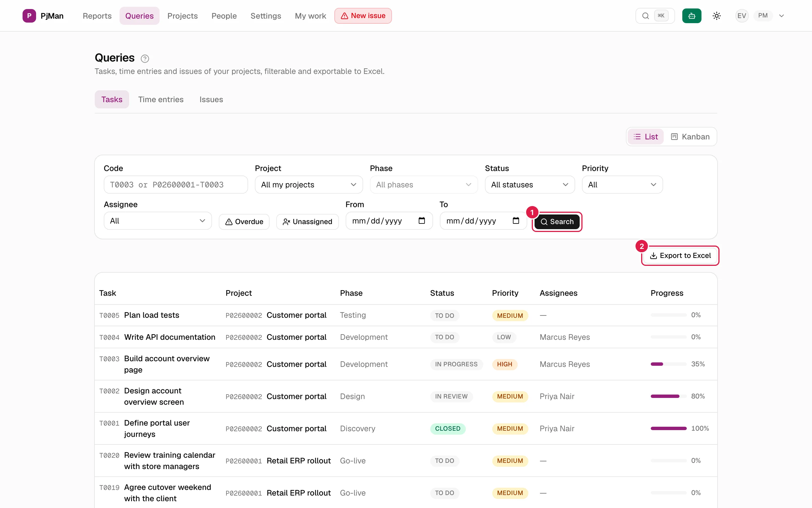Open the From date calendar picker icon
Screen dimensions: 812x508
(422, 221)
